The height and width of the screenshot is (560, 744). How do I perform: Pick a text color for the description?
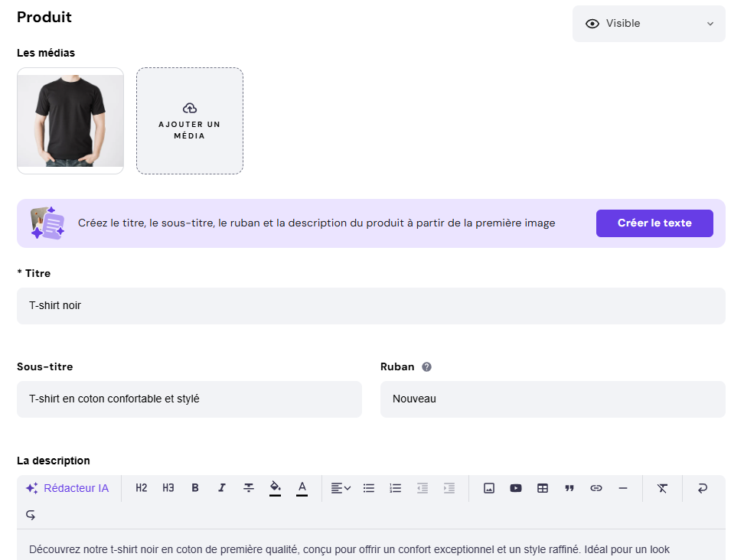(302, 487)
